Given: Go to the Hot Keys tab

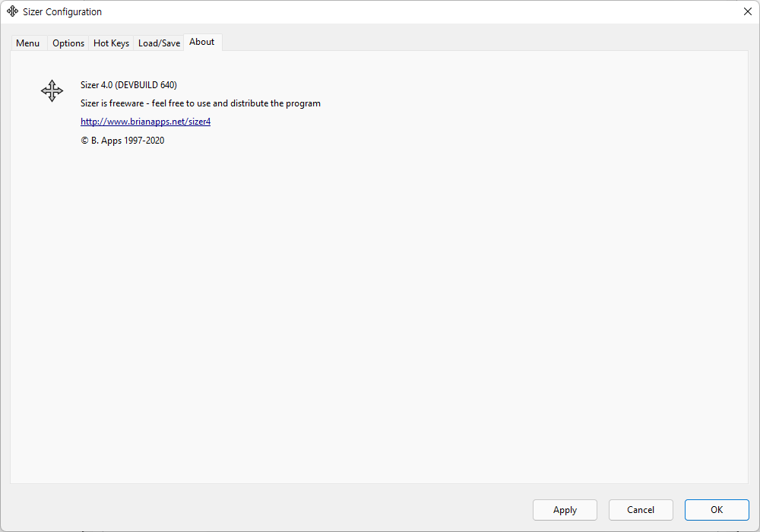Looking at the screenshot, I should coord(111,43).
